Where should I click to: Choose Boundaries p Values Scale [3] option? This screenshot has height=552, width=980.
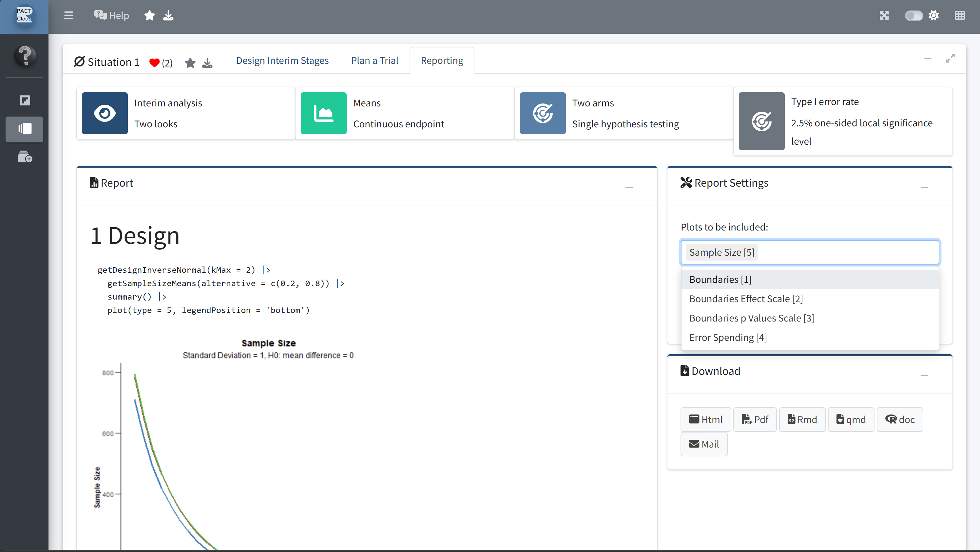(x=810, y=318)
